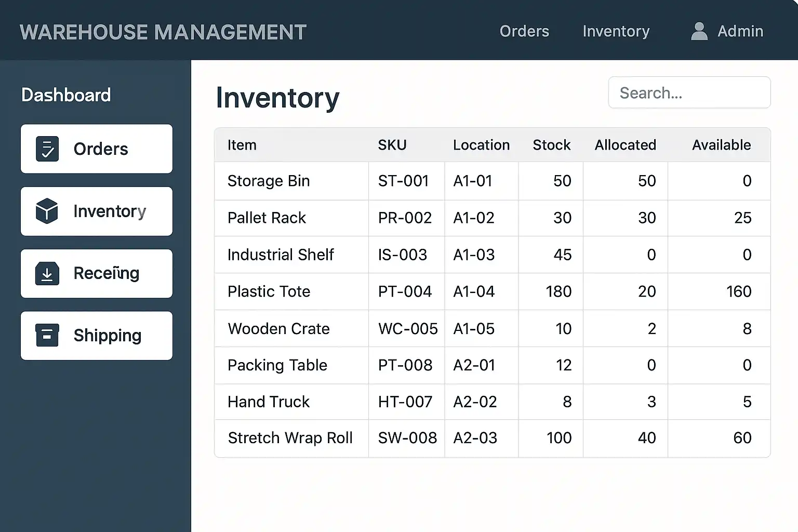
Task: Click the Receiving download tray icon
Action: pyautogui.click(x=47, y=273)
